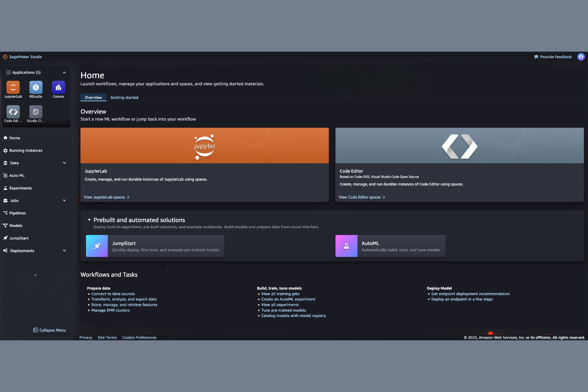Switch to the Getting started tab

click(x=124, y=97)
